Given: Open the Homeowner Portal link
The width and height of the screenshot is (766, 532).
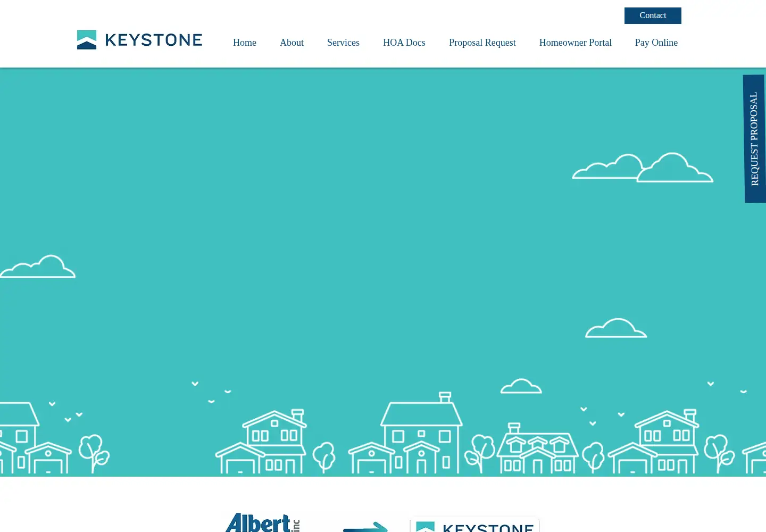Looking at the screenshot, I should (x=576, y=43).
